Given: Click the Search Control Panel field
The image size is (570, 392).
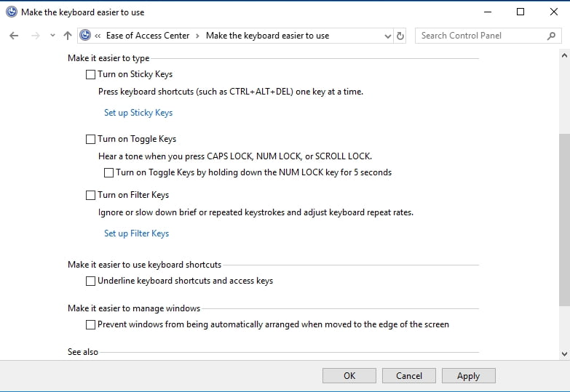Looking at the screenshot, I should point(482,36).
